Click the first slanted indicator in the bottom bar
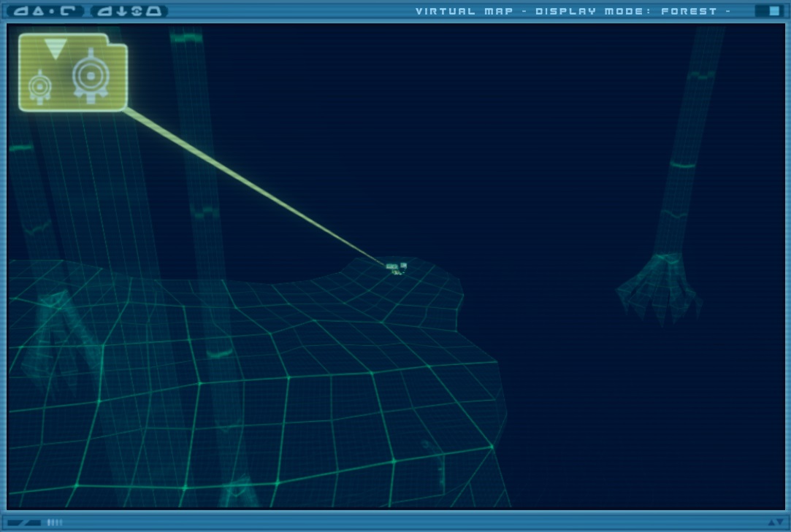Viewport: 791px width, 532px height. pyautogui.click(x=15, y=523)
